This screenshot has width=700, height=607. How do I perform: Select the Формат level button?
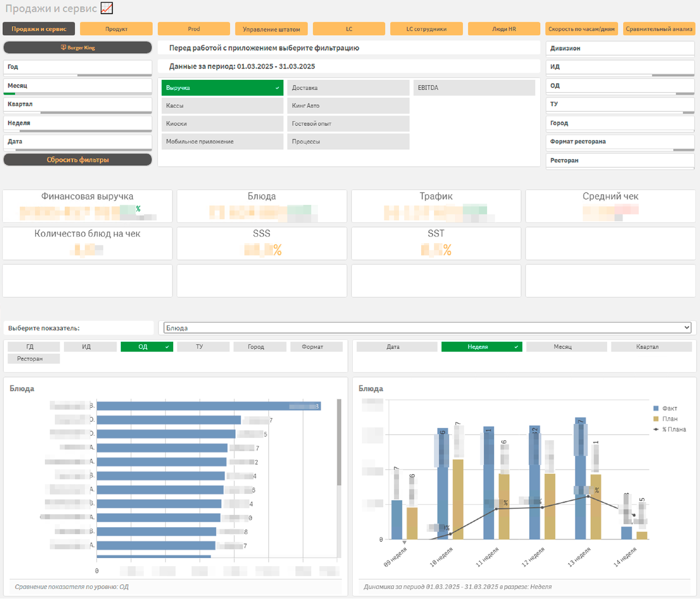point(317,346)
